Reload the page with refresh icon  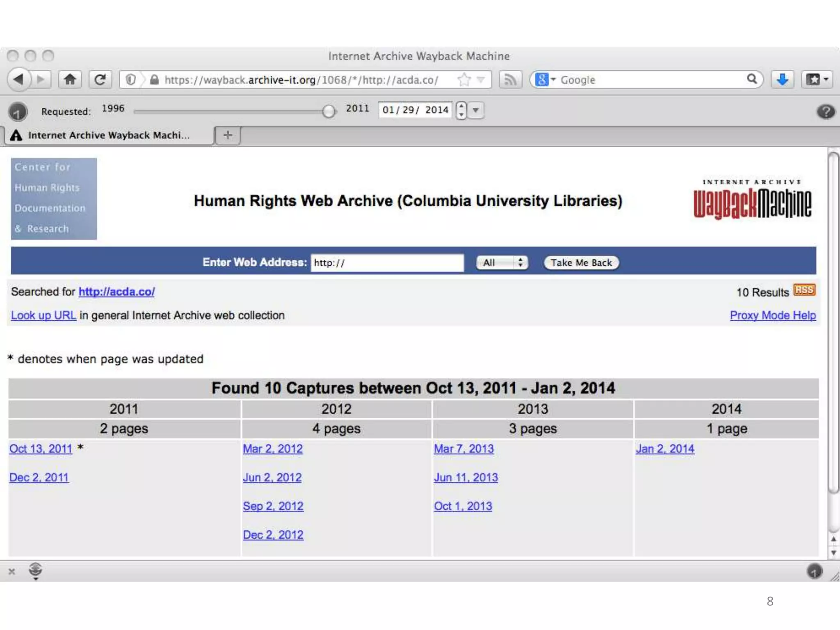point(100,79)
